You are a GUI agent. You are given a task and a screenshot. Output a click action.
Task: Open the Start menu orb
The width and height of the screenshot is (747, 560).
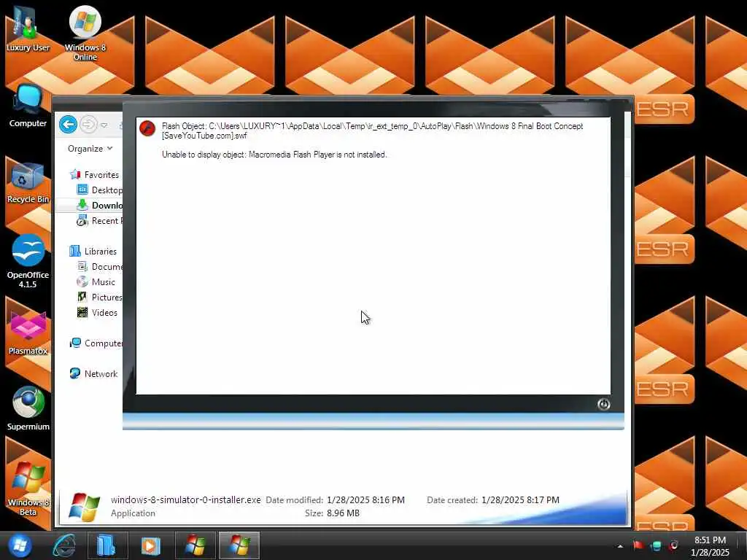point(20,545)
